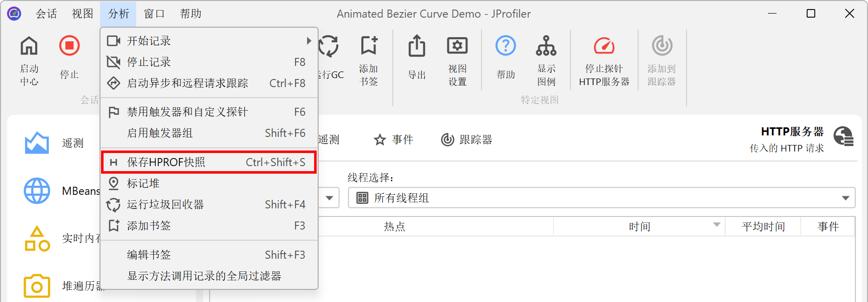The height and width of the screenshot is (302, 868).
Task: Click the 添加书签 menu entry
Action: pyautogui.click(x=209, y=225)
